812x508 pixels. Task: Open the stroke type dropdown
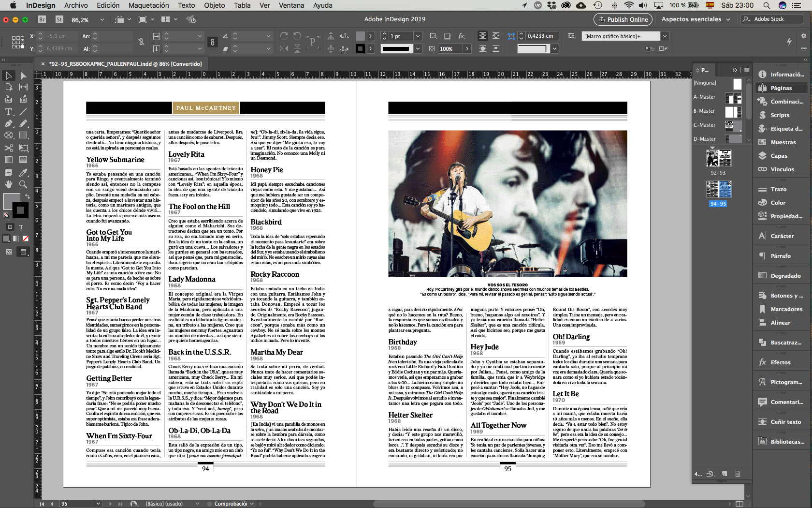coord(418,48)
